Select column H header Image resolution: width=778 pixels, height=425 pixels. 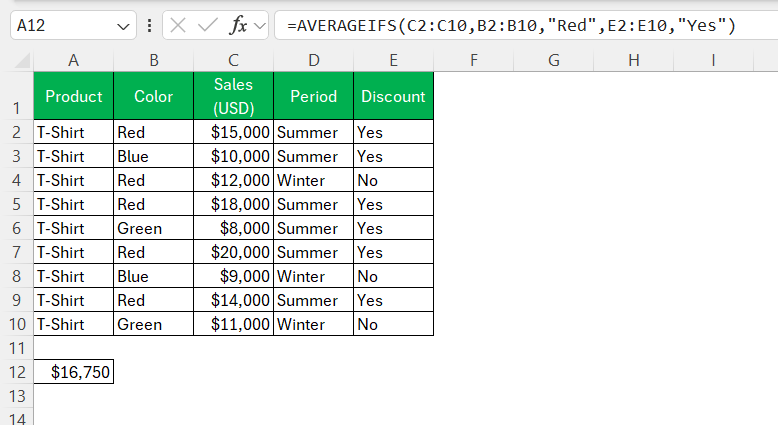tap(634, 61)
